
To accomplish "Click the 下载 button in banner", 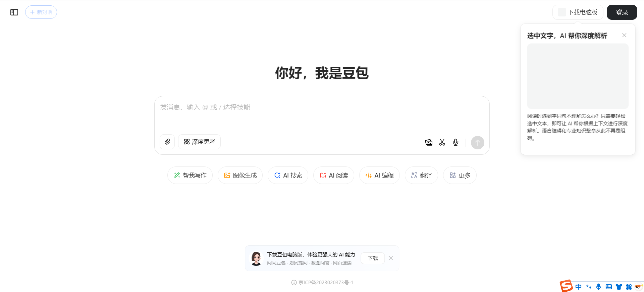I will (x=373, y=258).
